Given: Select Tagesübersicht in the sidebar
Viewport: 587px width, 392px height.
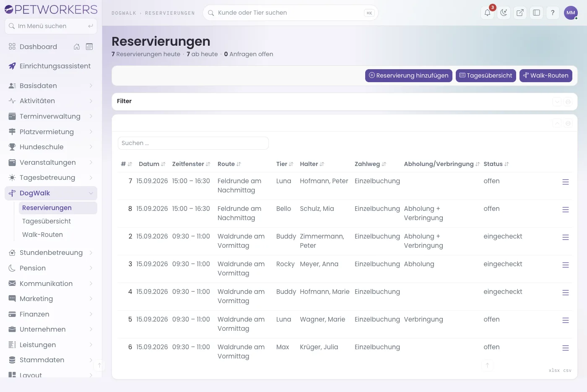Looking at the screenshot, I should [x=47, y=221].
